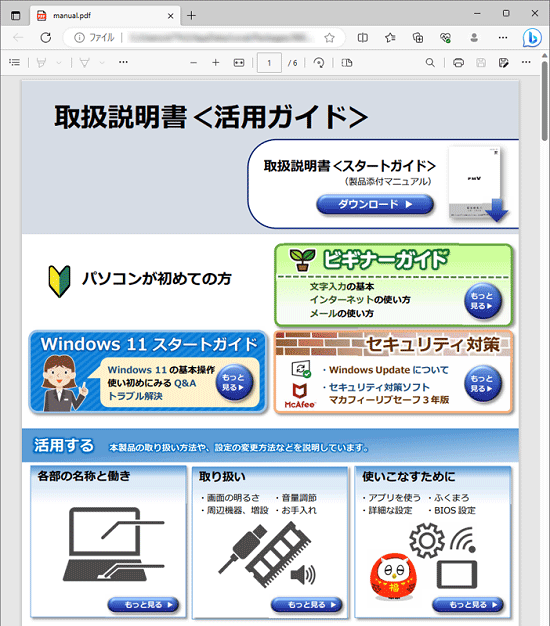
Task: Open the tab actions menu icon
Action: [x=15, y=16]
